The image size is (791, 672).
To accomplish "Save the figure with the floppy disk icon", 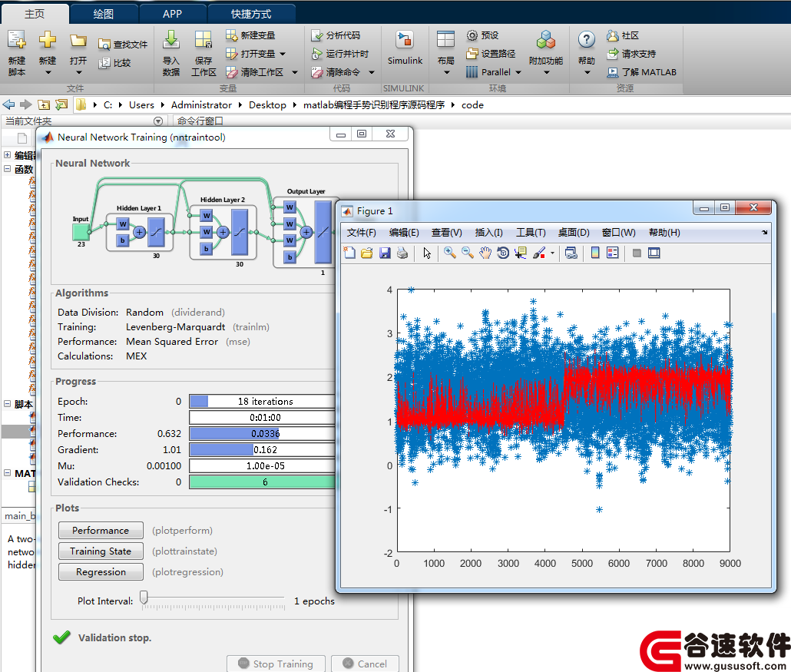I will (385, 253).
